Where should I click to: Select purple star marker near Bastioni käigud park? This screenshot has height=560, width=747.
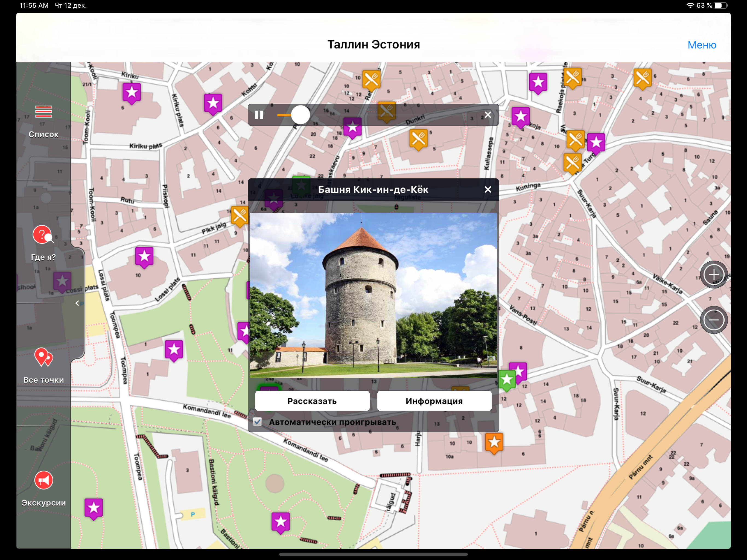pyautogui.click(x=281, y=523)
